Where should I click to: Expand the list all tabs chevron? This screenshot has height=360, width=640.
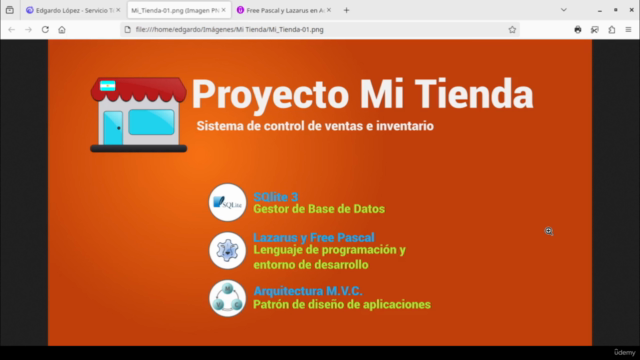click(564, 10)
